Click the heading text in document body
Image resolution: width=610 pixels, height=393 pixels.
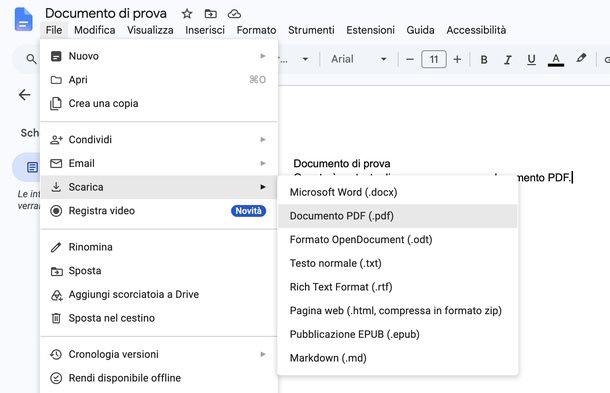342,163
